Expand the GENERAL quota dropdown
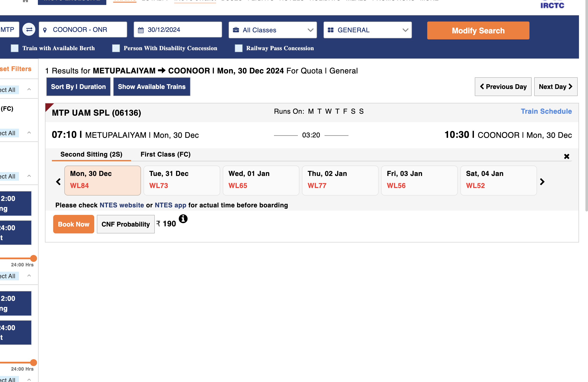 (x=367, y=30)
